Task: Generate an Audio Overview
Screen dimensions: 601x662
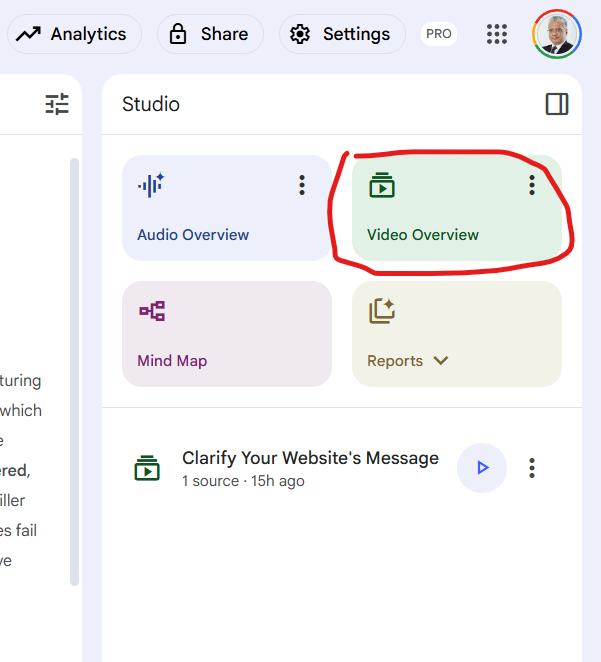Action: (227, 208)
